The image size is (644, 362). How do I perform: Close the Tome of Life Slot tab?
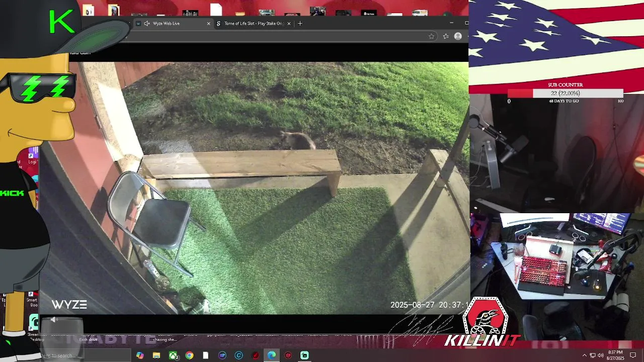[x=289, y=23]
